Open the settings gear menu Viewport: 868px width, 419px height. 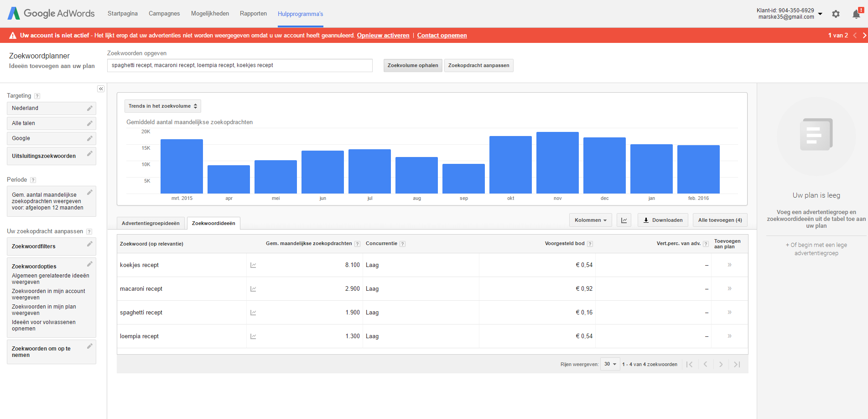(836, 14)
